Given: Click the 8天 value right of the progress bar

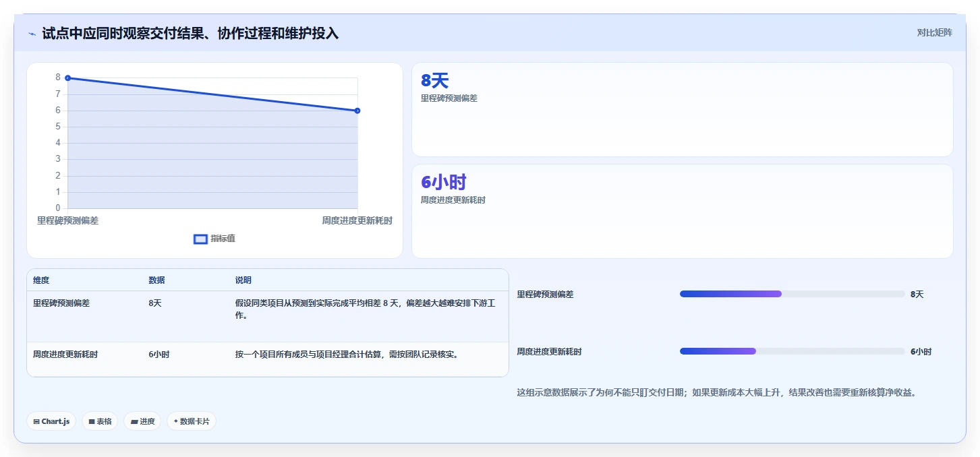Looking at the screenshot, I should [917, 295].
